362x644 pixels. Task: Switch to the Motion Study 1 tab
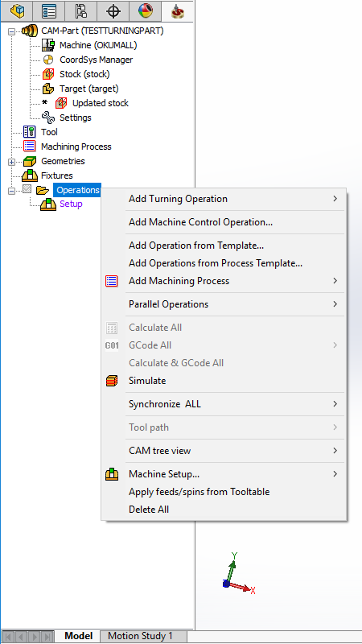(140, 637)
